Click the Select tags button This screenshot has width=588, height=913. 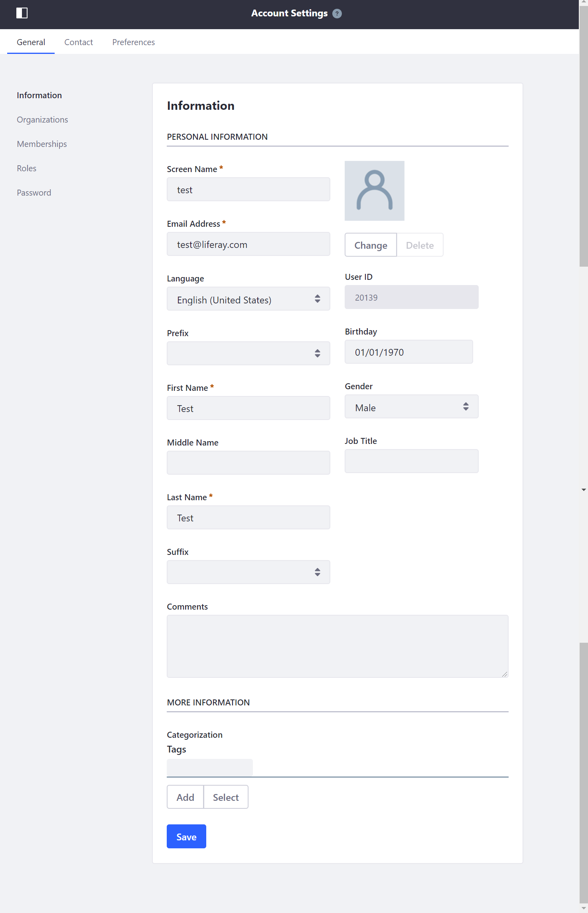pos(226,797)
